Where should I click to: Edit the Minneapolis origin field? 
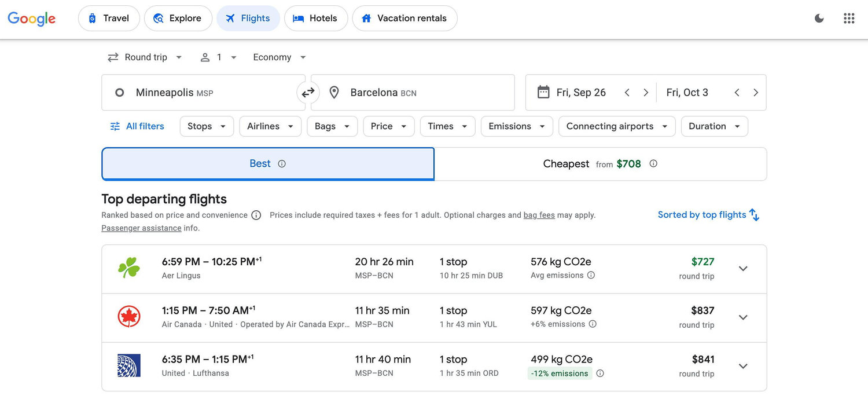[x=203, y=93]
